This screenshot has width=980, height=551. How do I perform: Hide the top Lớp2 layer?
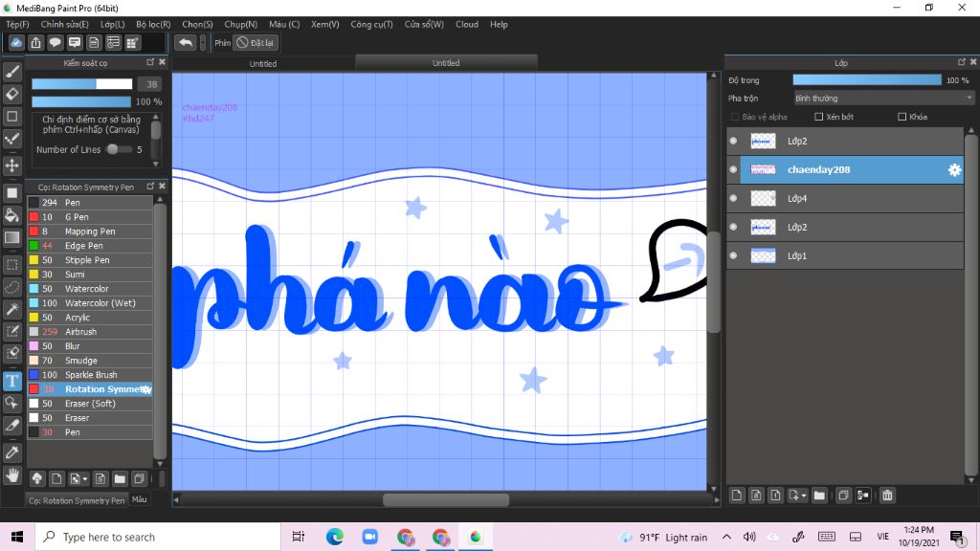(x=733, y=142)
